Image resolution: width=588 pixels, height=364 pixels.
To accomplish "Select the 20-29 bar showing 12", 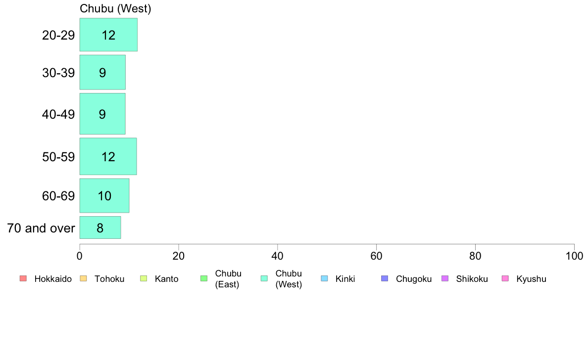I will [108, 35].
